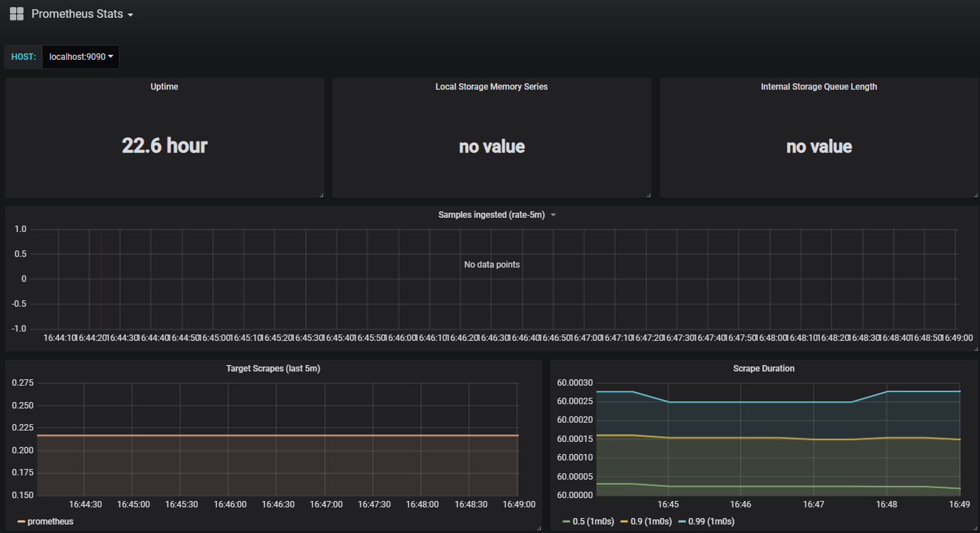Click the 16:46:00 tick in Target Scrapes
Screen dimensions: 980x533
click(230, 504)
